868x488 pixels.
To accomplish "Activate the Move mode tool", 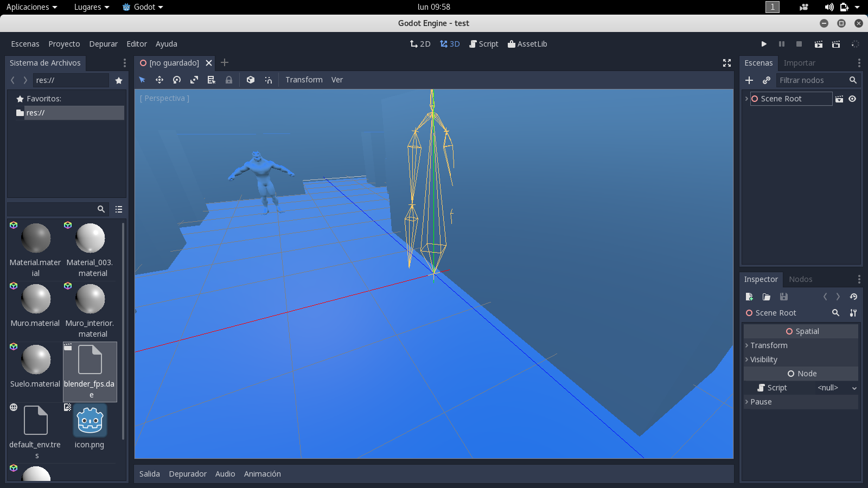I will (x=159, y=80).
